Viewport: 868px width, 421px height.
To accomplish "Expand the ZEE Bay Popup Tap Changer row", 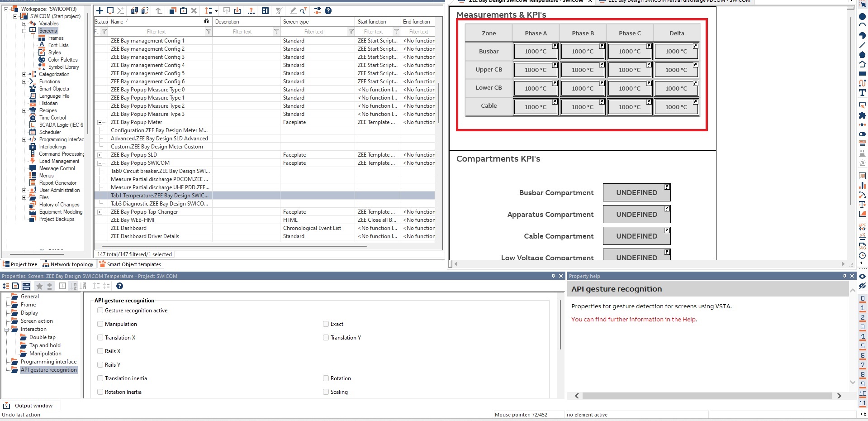I will click(x=100, y=212).
